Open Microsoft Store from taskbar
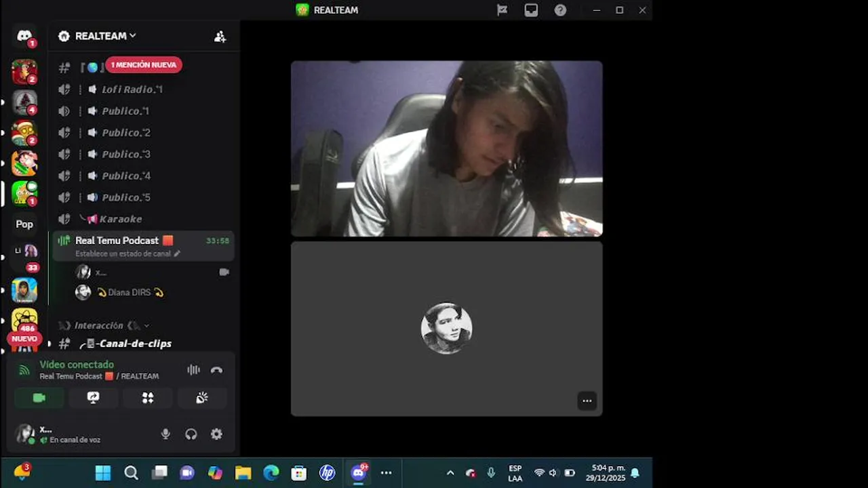The image size is (868, 488). (x=299, y=473)
